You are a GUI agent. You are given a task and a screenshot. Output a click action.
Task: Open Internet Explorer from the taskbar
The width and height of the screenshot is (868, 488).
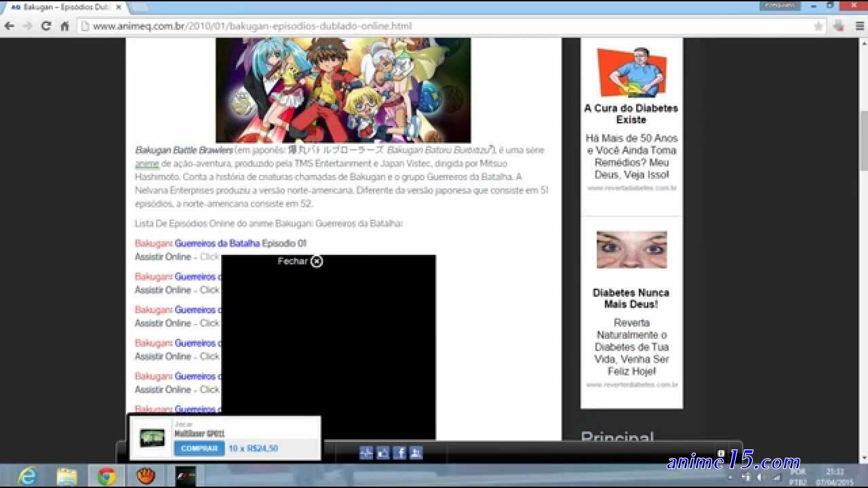tap(28, 476)
